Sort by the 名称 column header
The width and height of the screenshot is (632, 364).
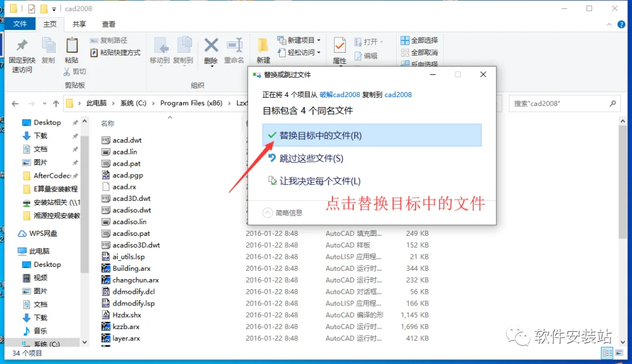pyautogui.click(x=108, y=123)
